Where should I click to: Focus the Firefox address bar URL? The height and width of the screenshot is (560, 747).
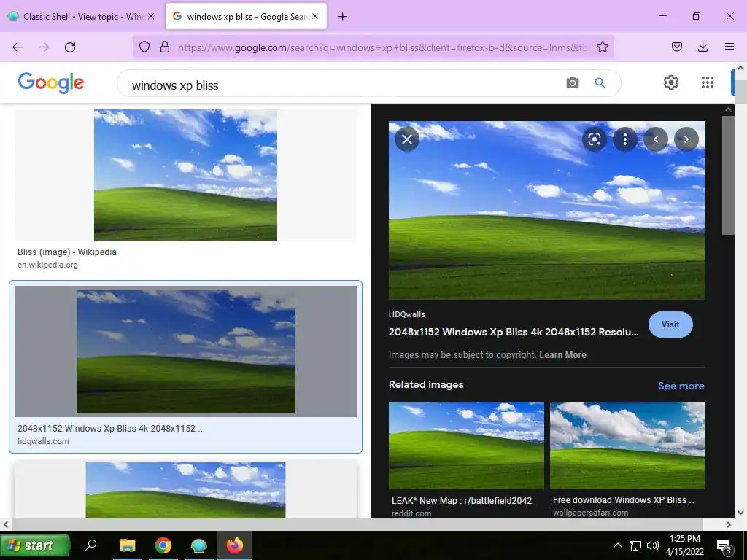click(384, 47)
